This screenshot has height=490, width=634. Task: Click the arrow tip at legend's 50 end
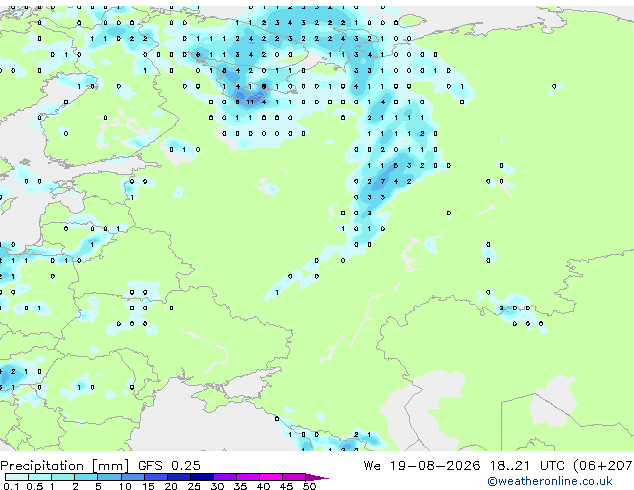(317, 477)
